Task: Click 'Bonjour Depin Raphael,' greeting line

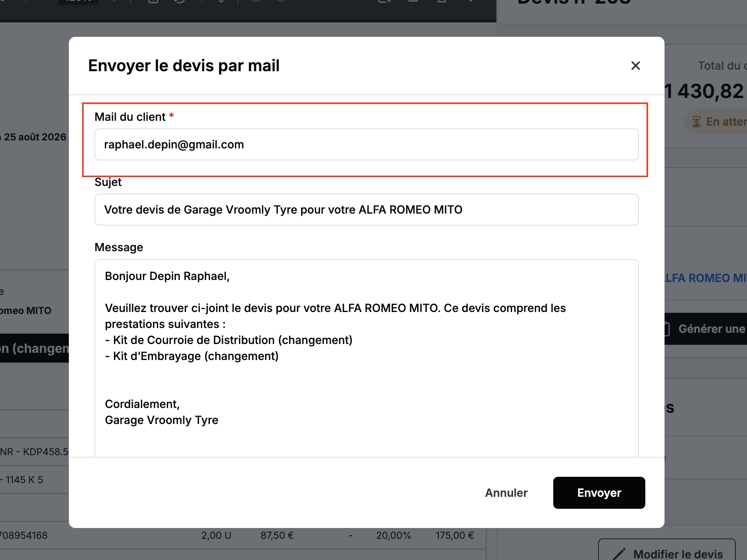Action: coord(167,276)
